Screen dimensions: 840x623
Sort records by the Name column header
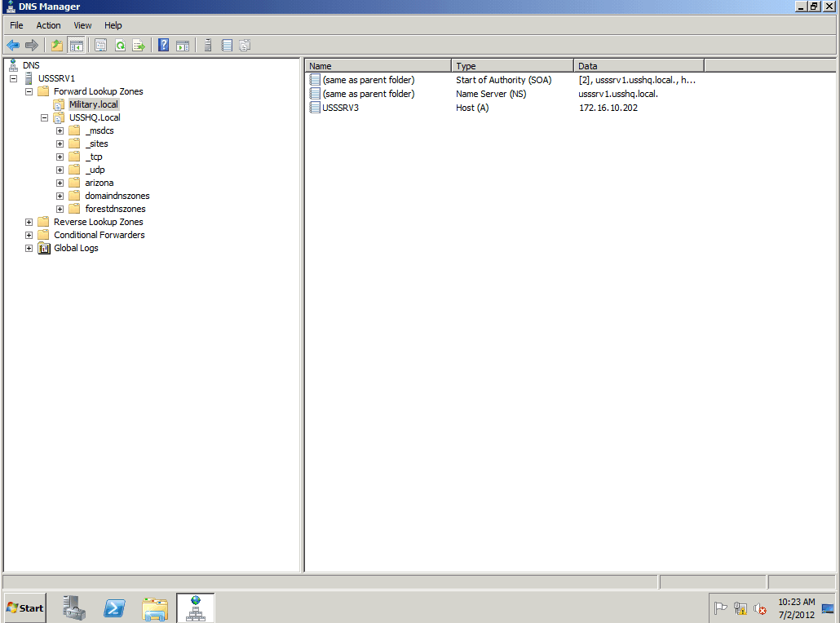pos(378,66)
